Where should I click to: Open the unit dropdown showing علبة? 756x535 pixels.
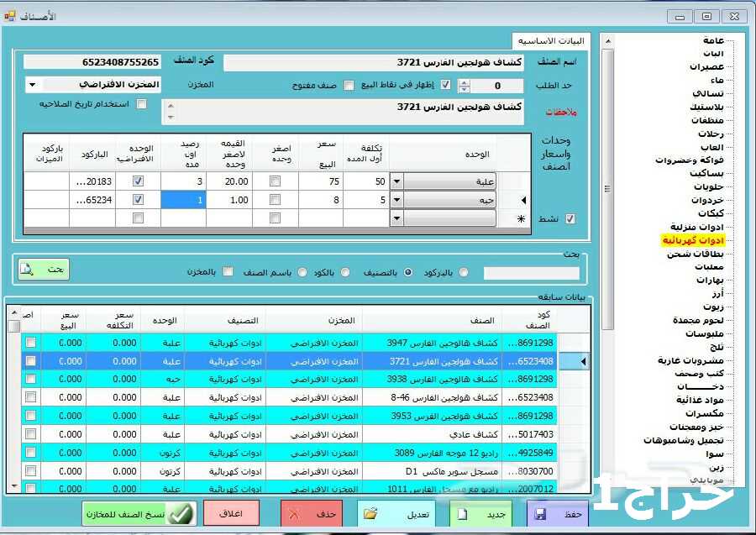pos(396,181)
